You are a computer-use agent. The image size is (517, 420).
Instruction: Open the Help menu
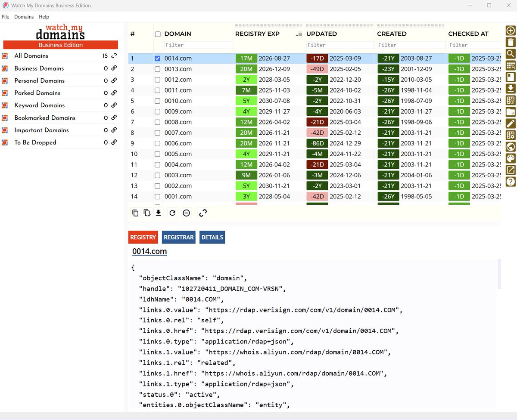coord(44,17)
